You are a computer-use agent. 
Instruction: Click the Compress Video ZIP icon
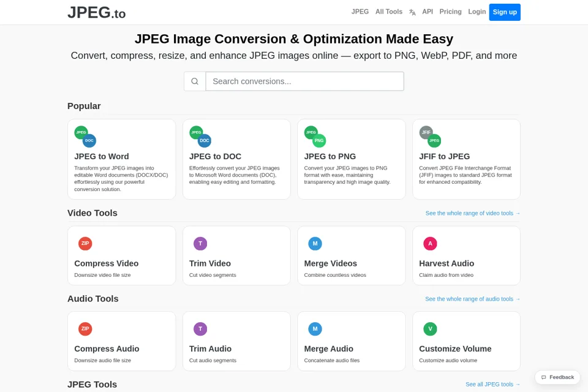coord(85,243)
